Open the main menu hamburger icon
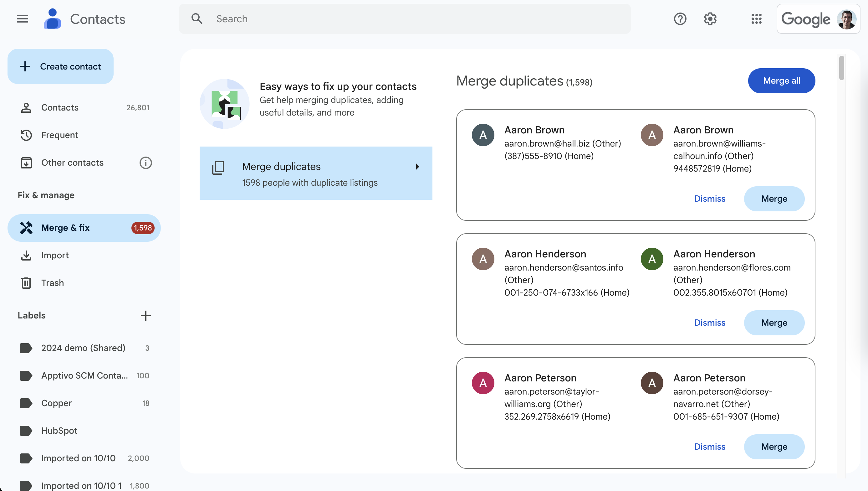 pyautogui.click(x=23, y=19)
